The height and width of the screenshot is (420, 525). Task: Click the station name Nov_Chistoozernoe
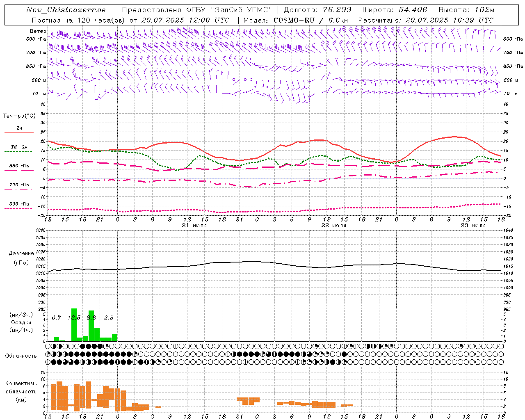coord(66,10)
